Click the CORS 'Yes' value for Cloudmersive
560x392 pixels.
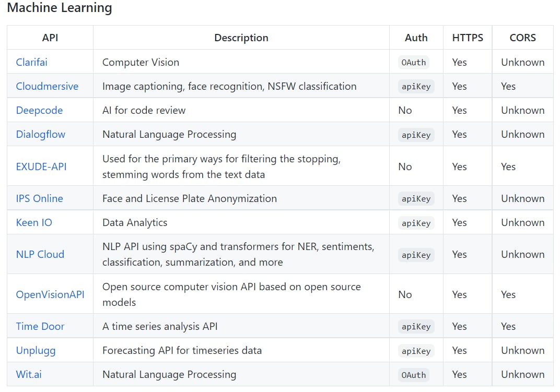coord(508,86)
